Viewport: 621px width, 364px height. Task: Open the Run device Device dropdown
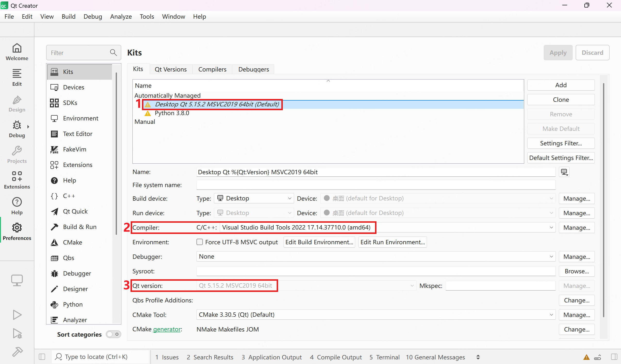coord(438,213)
